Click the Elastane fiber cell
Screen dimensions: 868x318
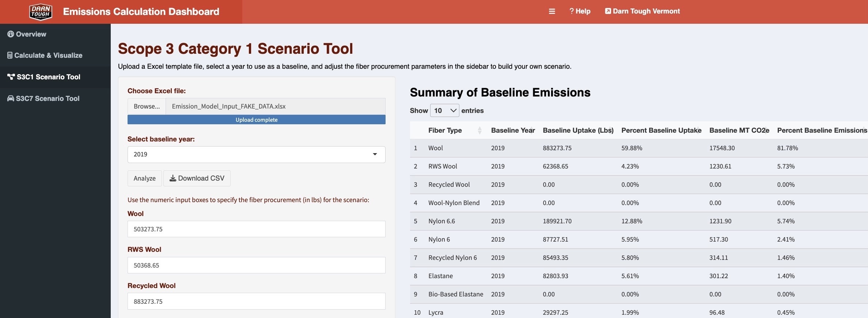pos(440,276)
